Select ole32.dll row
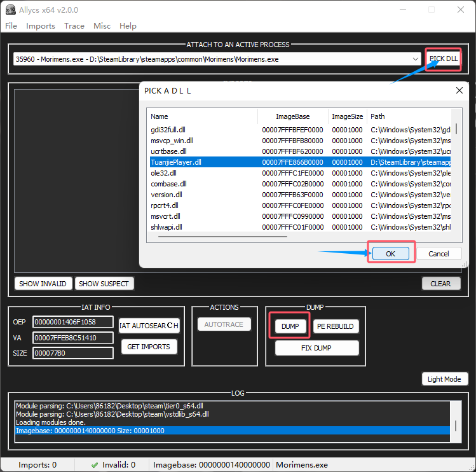476x472 pixels. [300, 173]
